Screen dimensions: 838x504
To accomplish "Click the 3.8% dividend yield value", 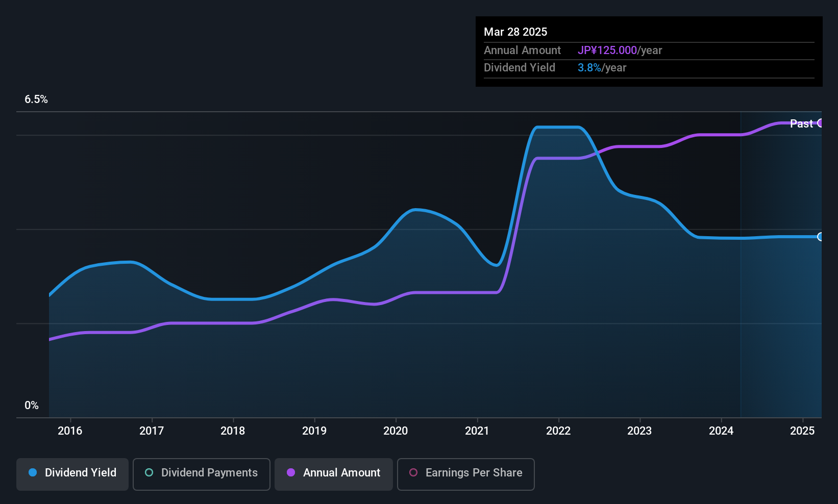I will tap(589, 68).
